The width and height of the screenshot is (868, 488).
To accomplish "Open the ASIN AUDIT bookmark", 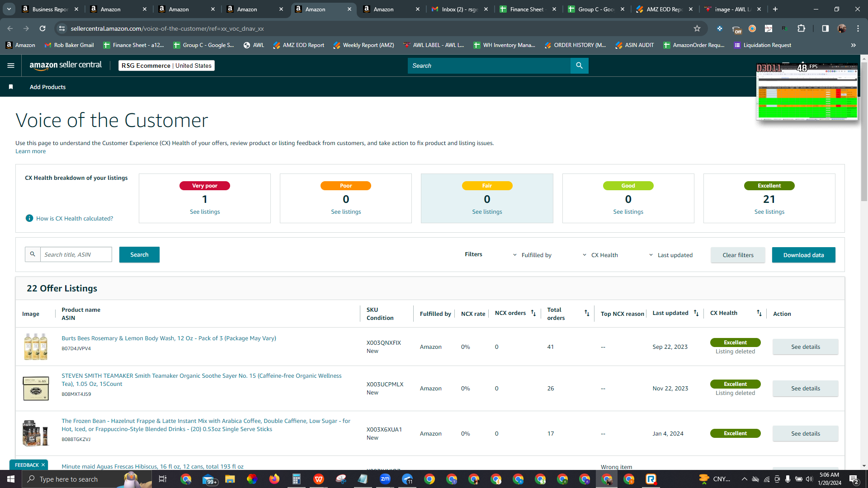I will 634,45.
